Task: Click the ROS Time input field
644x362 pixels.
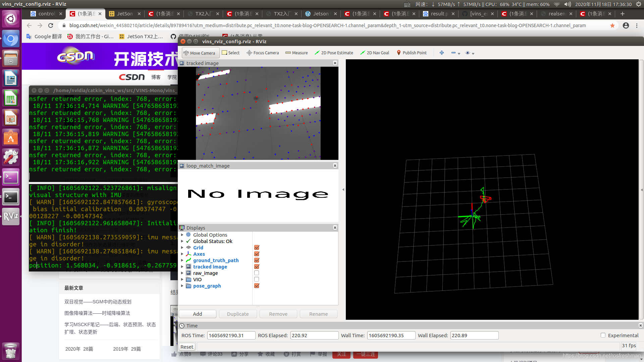Action: tap(230, 335)
